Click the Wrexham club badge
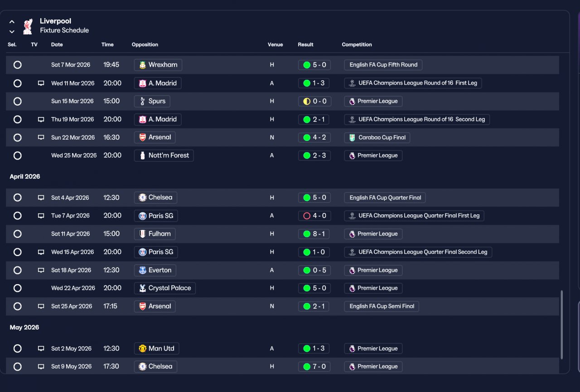The image size is (580, 392). click(142, 65)
